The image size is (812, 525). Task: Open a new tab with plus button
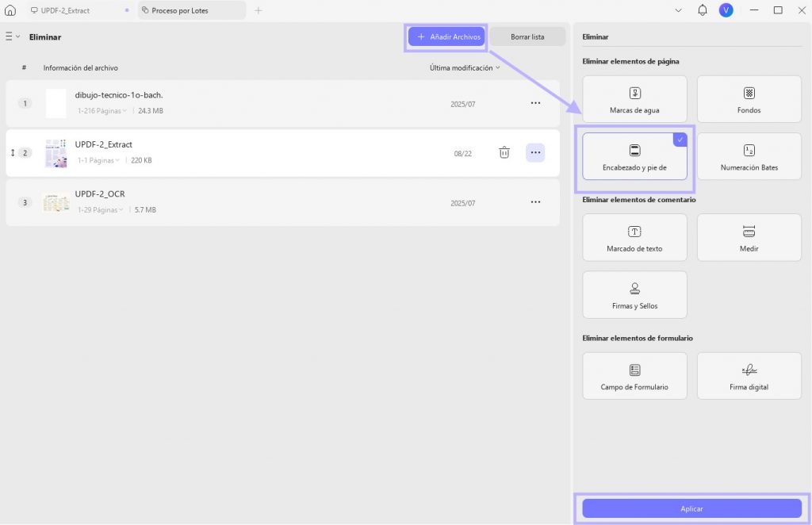(x=259, y=10)
